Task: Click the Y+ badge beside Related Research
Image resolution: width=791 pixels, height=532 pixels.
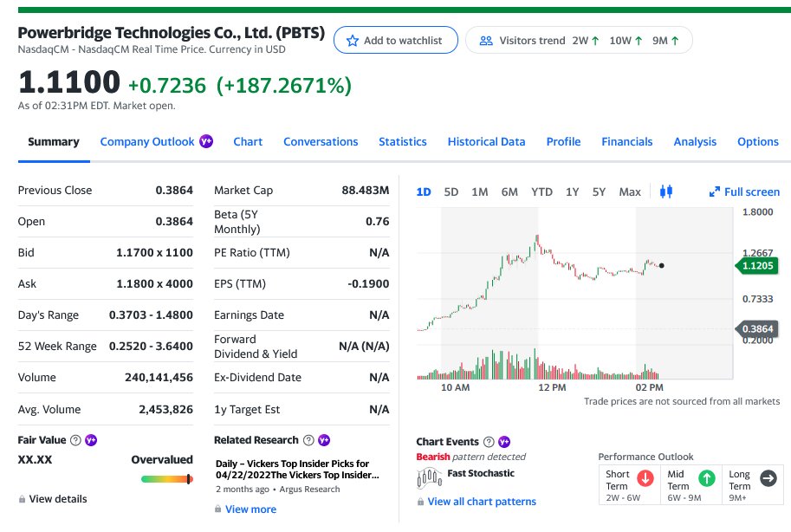Action: click(x=324, y=440)
